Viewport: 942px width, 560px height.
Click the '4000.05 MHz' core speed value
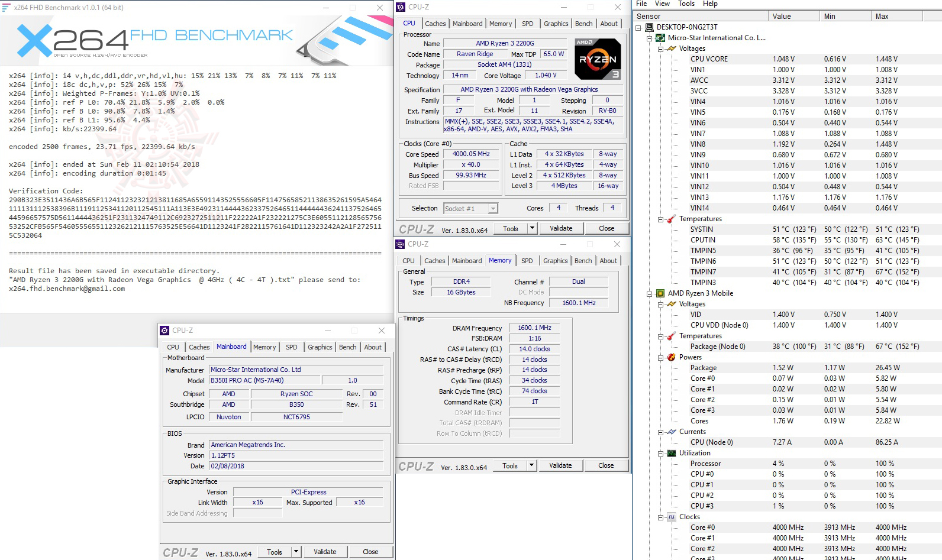pos(471,154)
